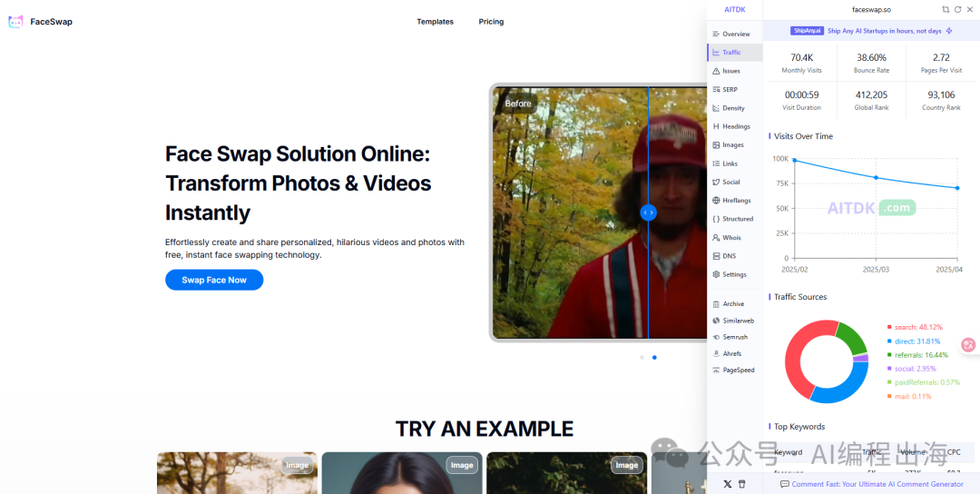Open the Templates menu item
Screen dimensions: 980x494
coord(435,22)
